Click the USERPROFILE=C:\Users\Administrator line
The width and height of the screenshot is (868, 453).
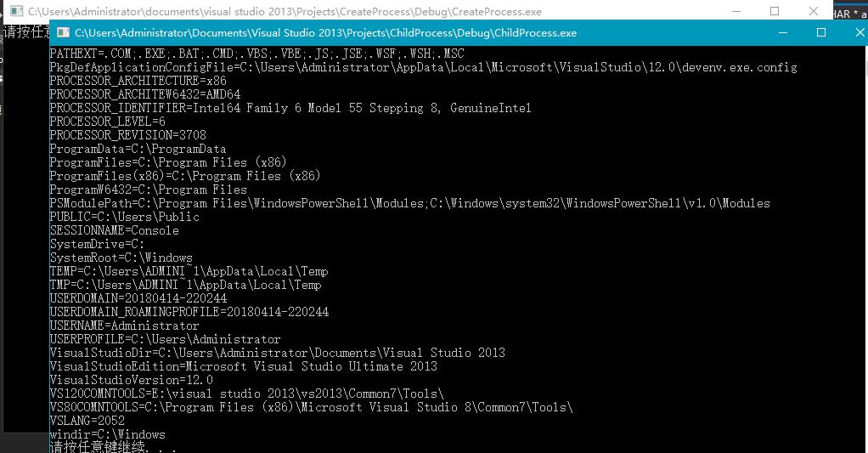pyautogui.click(x=165, y=339)
